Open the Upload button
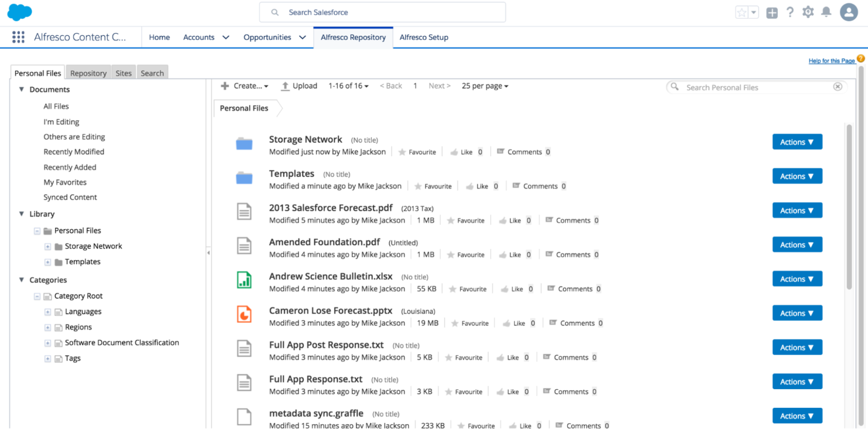 tap(299, 86)
